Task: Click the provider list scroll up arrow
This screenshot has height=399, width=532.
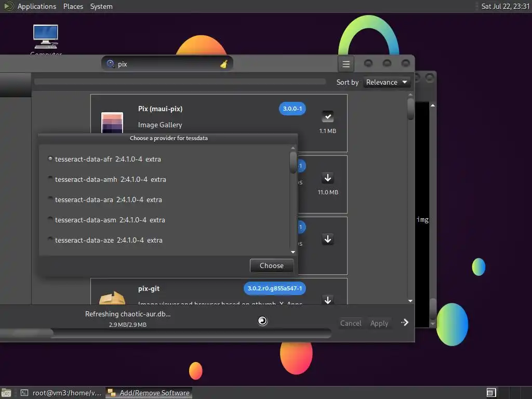Action: point(293,148)
